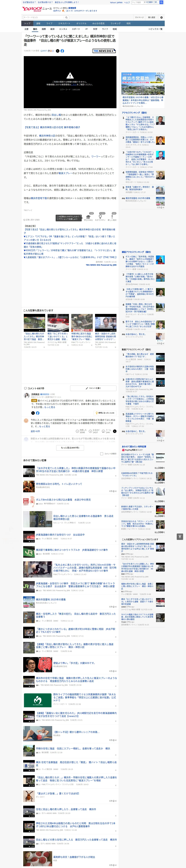186x868 pixels.
Task: Open the JR東海道線の車内で女性切りつけ thumbnail
Action: [x=29, y=537]
